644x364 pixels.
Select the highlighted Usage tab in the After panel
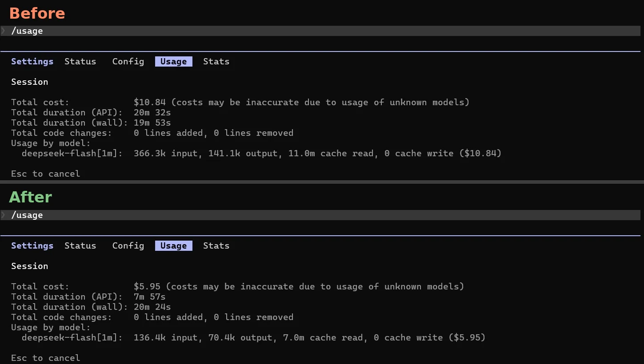pos(174,246)
